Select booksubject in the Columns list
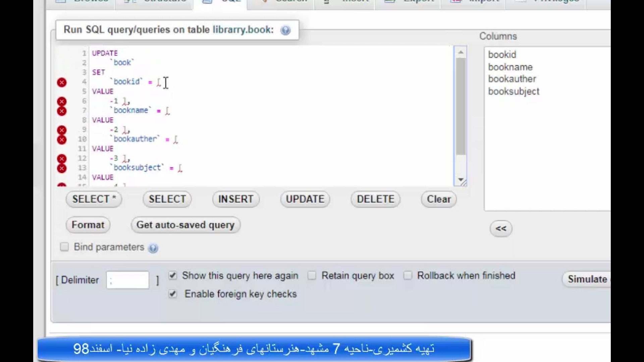 (x=514, y=92)
